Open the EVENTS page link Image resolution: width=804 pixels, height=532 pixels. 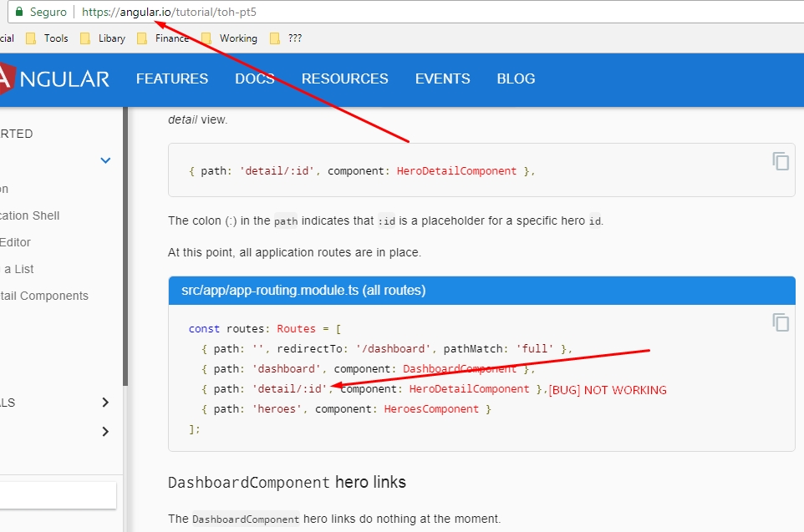pyautogui.click(x=442, y=79)
